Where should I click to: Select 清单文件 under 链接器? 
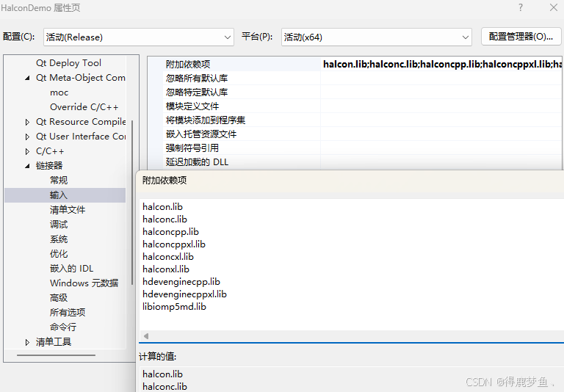coord(68,210)
